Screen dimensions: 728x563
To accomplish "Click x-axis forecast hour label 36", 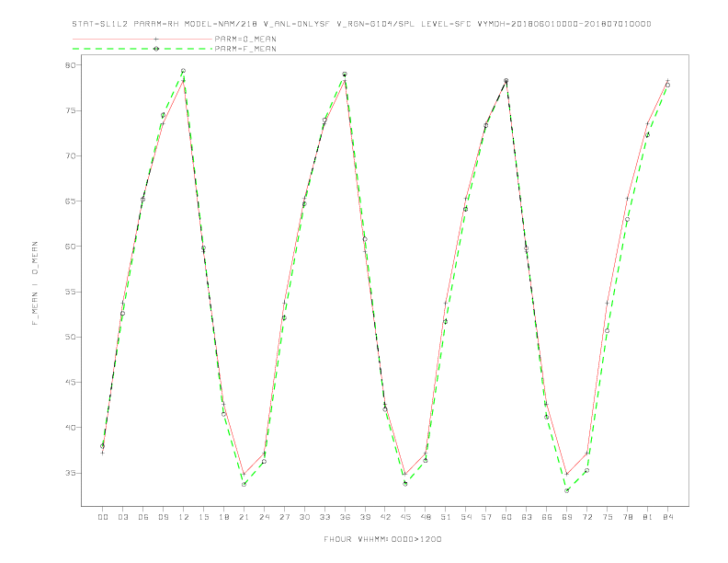I will pyautogui.click(x=345, y=517).
